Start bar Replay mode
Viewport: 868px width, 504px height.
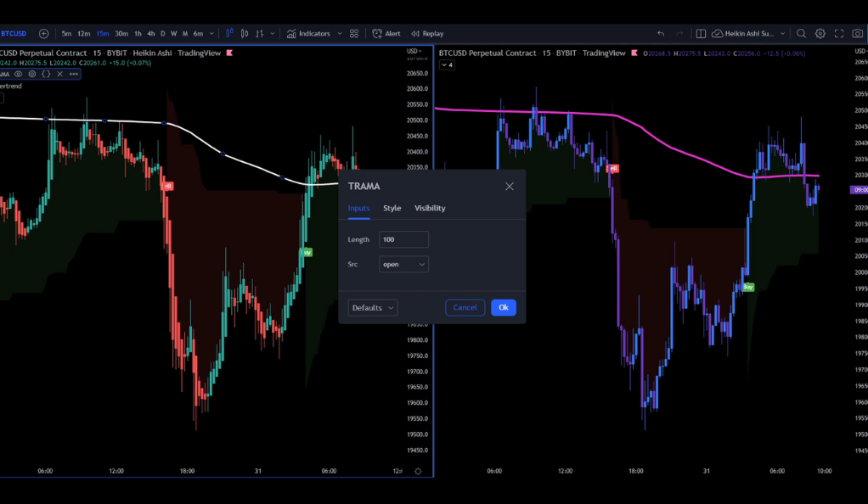427,34
